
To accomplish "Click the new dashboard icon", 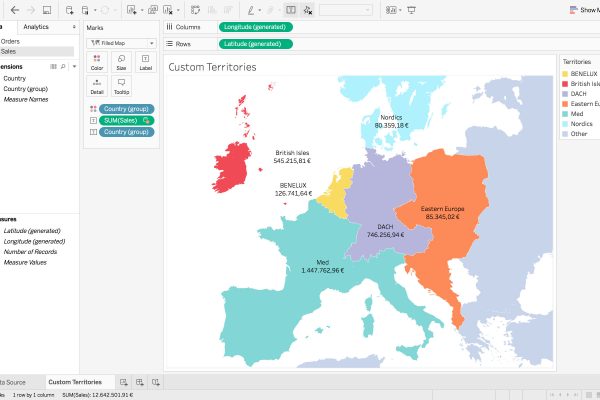I will pyautogui.click(x=141, y=382).
